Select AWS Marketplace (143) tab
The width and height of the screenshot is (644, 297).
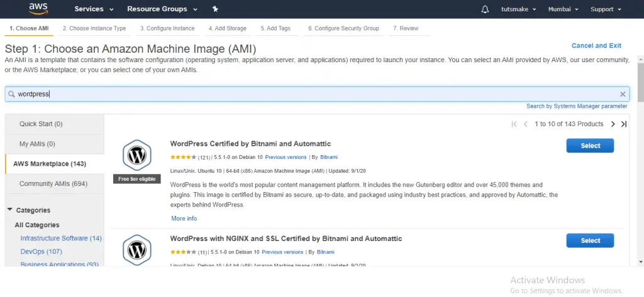coord(55,164)
